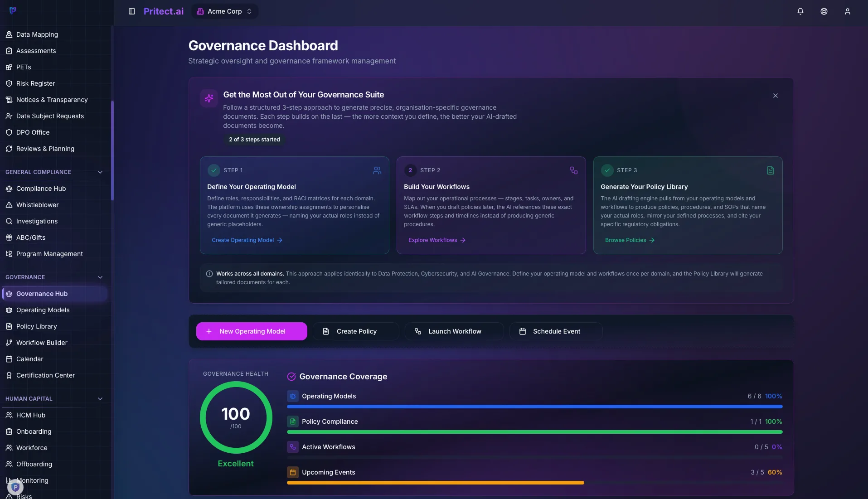The height and width of the screenshot is (499, 868).
Task: Click the Data Mapping sidebar icon
Action: point(9,34)
